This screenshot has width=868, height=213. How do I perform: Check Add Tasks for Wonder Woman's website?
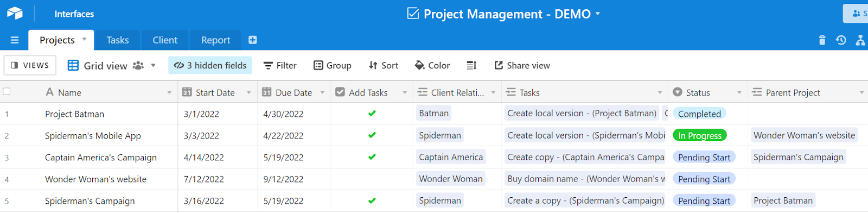click(372, 179)
